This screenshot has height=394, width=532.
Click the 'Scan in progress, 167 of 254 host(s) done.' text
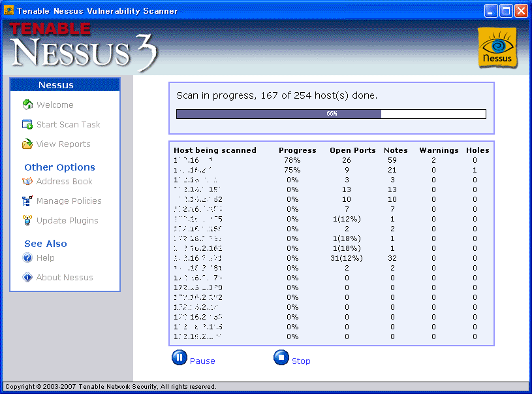click(x=277, y=96)
